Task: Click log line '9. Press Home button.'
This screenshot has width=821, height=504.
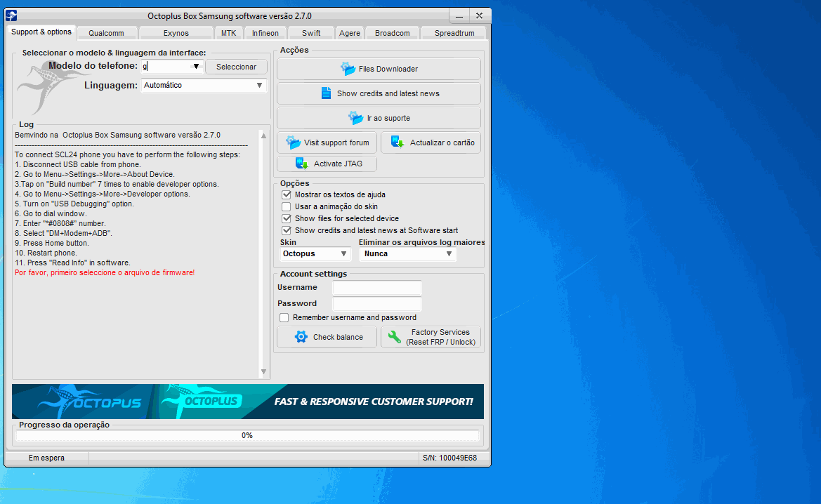Action: coord(52,244)
